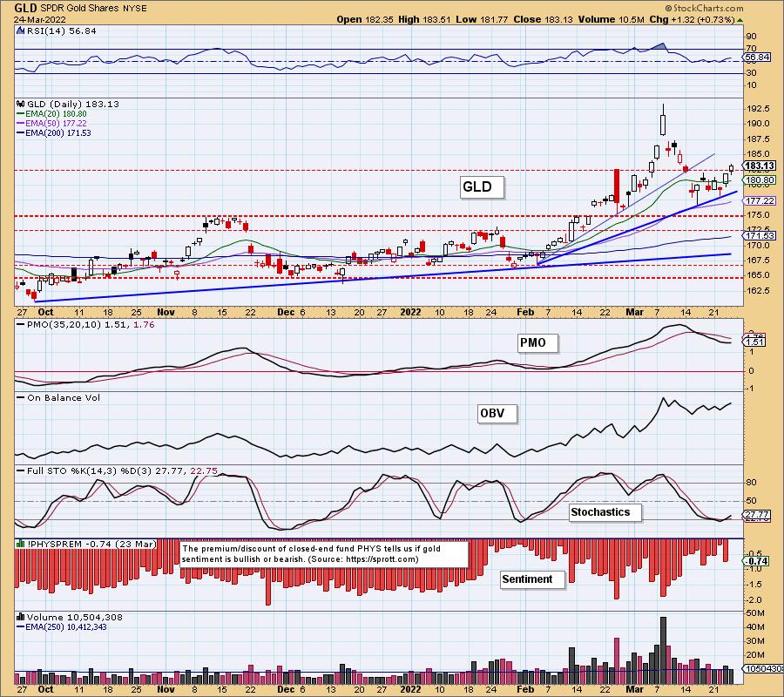
Task: Select the On Balance Vol legend label
Action: click(x=58, y=398)
